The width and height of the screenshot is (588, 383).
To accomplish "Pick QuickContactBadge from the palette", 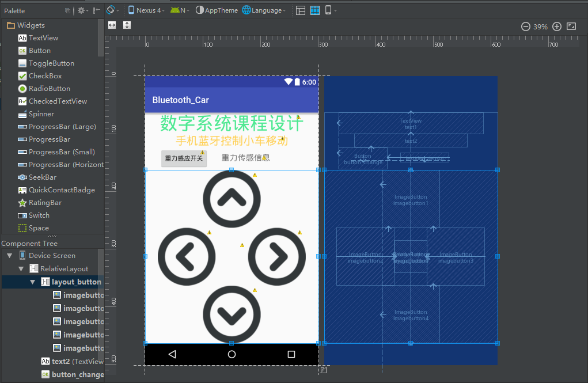I will click(x=56, y=190).
